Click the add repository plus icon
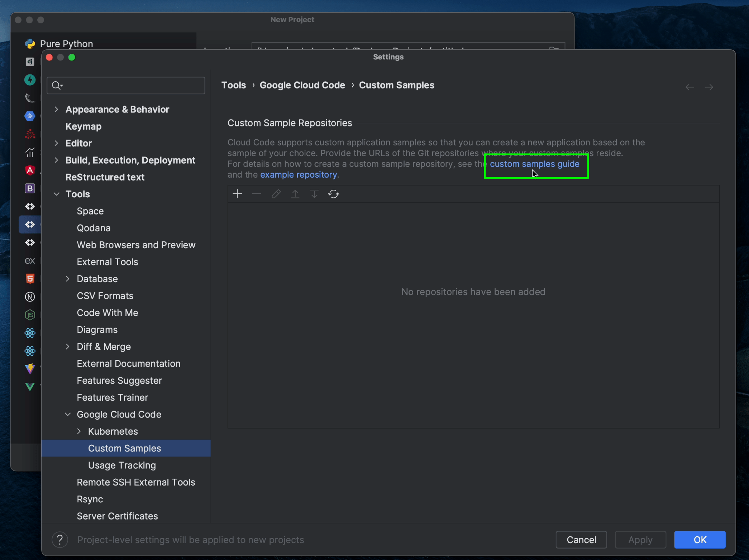Image resolution: width=749 pixels, height=560 pixels. [x=237, y=194]
